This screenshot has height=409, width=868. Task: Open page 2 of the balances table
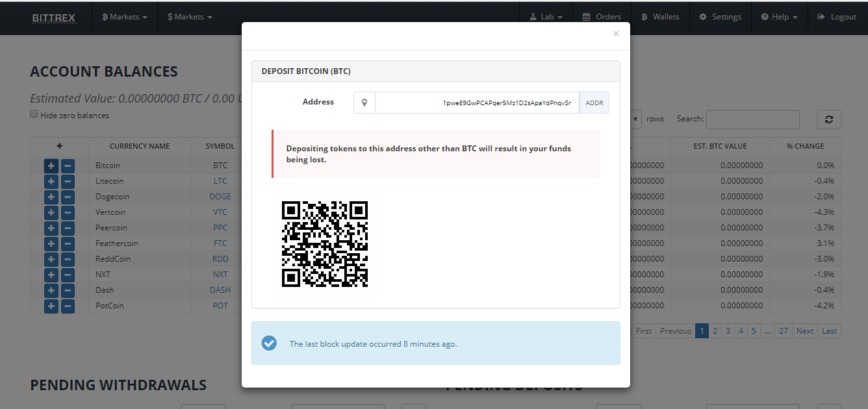tap(715, 331)
